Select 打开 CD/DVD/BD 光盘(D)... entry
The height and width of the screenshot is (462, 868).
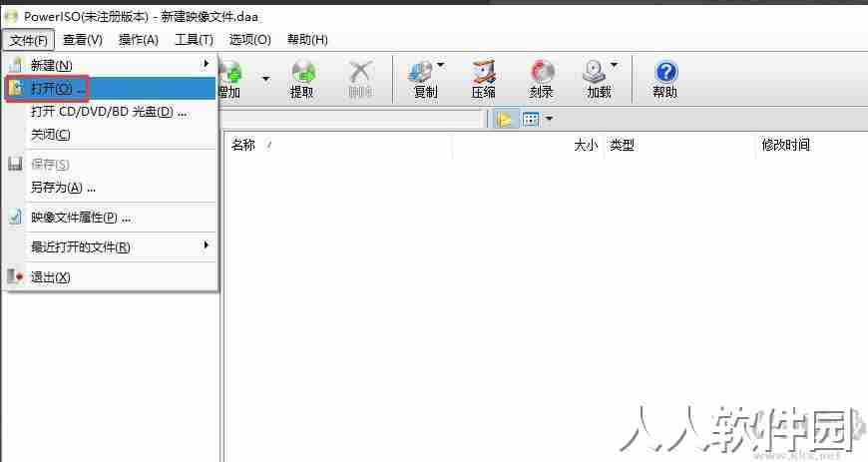tap(111, 112)
